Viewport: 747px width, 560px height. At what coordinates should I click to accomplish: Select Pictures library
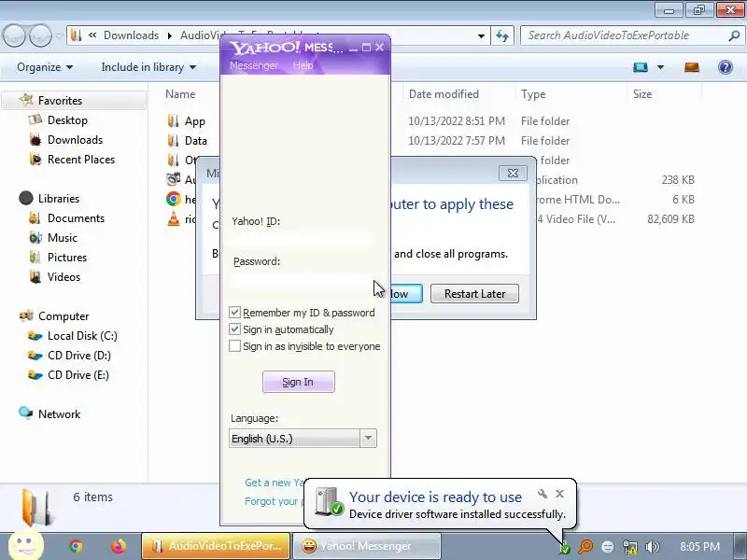click(x=66, y=258)
